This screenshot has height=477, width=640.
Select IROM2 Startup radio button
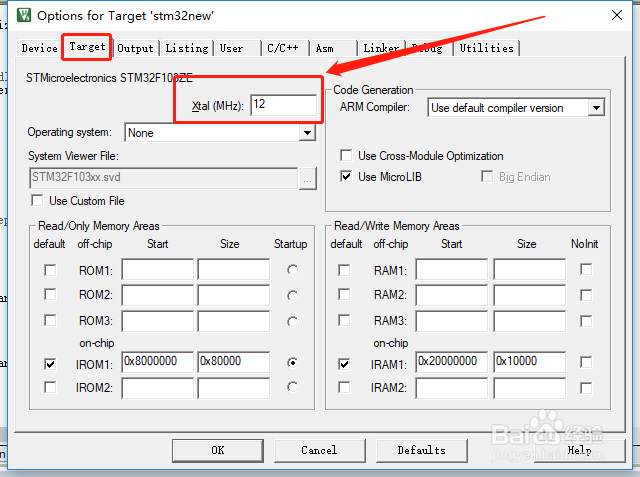(x=292, y=387)
